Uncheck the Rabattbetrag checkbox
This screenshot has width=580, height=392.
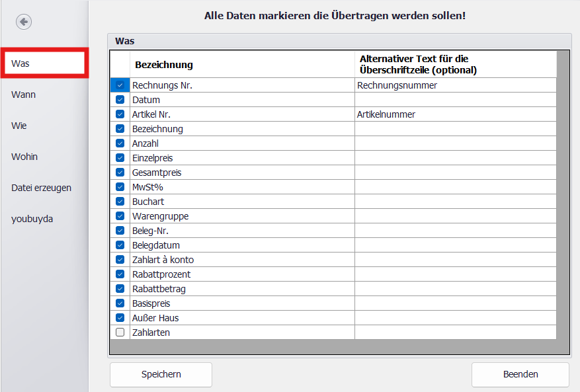[120, 289]
